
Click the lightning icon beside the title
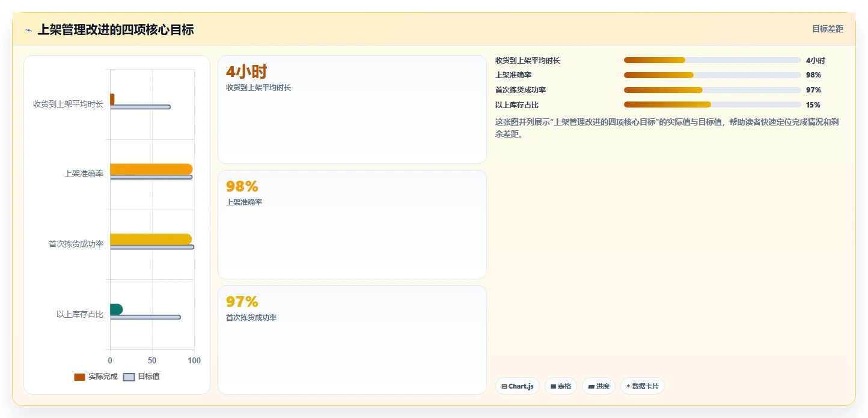tap(28, 29)
